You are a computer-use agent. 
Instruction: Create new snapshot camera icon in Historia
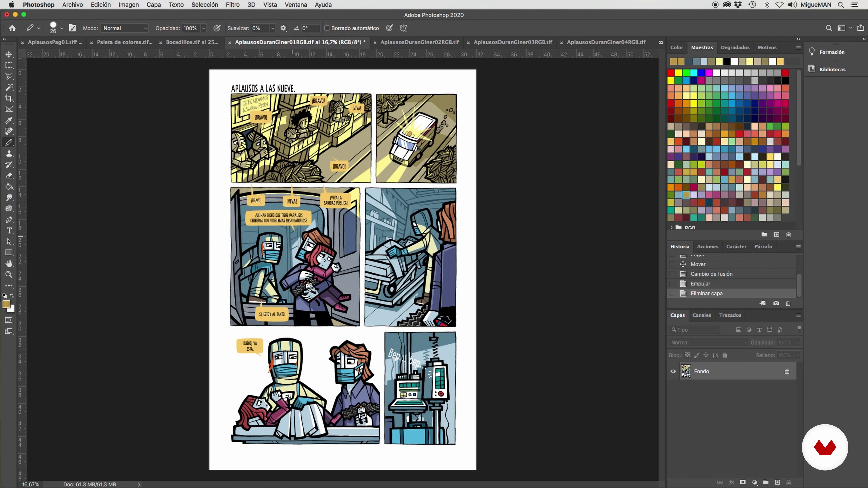[776, 303]
